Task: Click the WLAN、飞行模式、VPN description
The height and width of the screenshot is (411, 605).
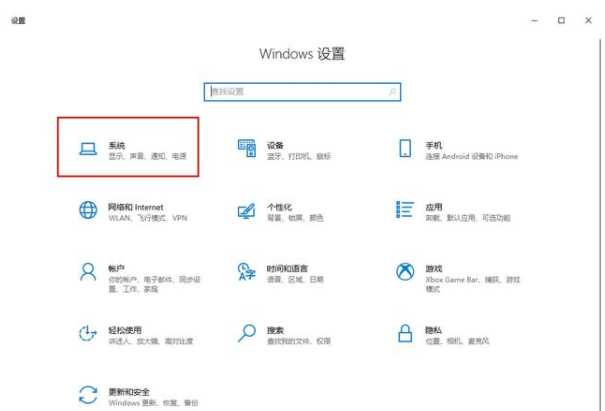Action: pyautogui.click(x=148, y=218)
